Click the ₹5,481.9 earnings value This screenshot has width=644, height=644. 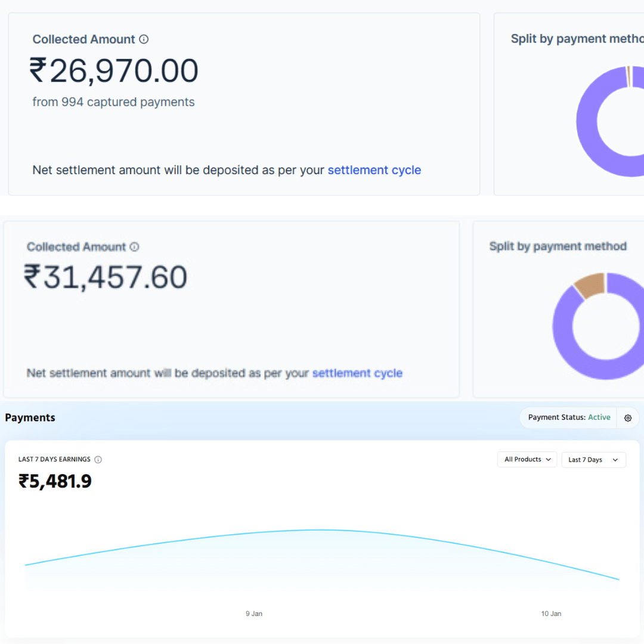coord(55,481)
